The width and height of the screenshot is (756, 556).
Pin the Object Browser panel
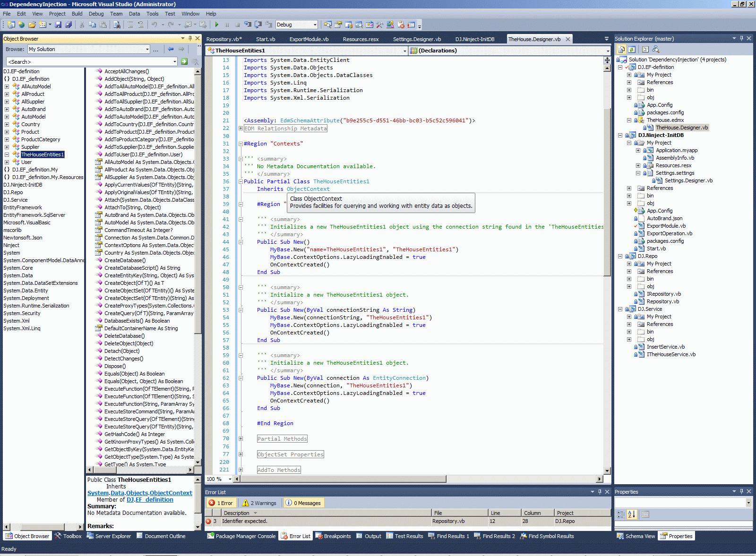tap(190, 39)
